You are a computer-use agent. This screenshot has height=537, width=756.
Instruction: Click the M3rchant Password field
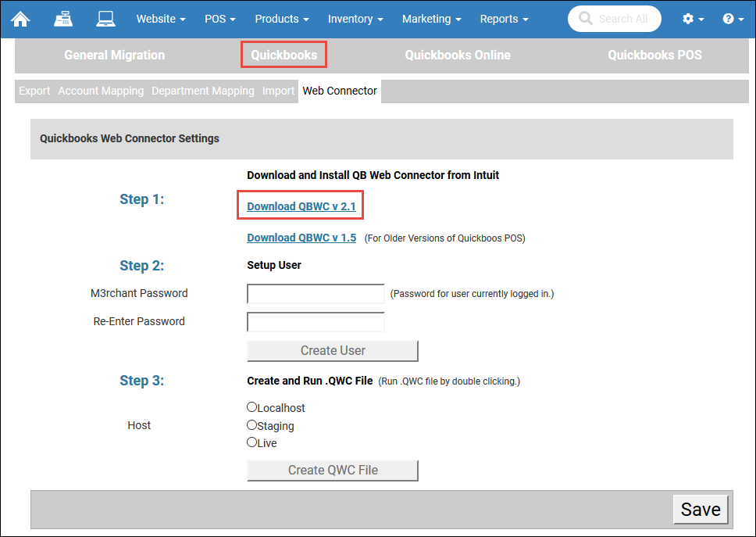click(316, 293)
